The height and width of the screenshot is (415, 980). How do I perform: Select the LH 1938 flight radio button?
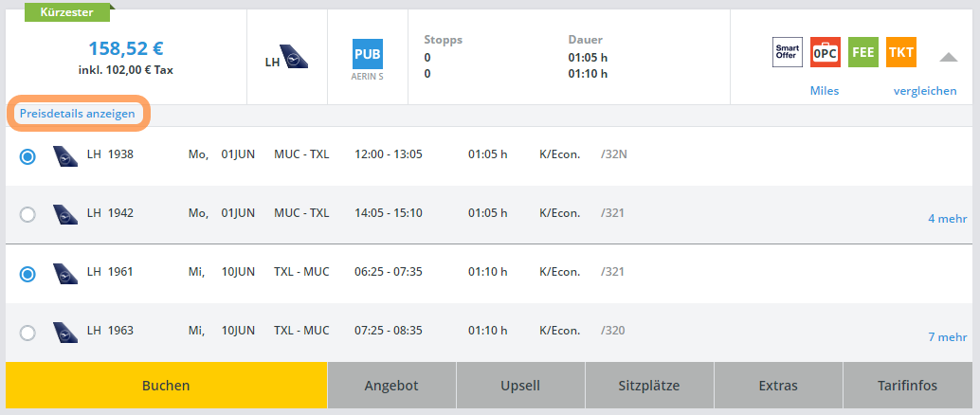tap(27, 156)
